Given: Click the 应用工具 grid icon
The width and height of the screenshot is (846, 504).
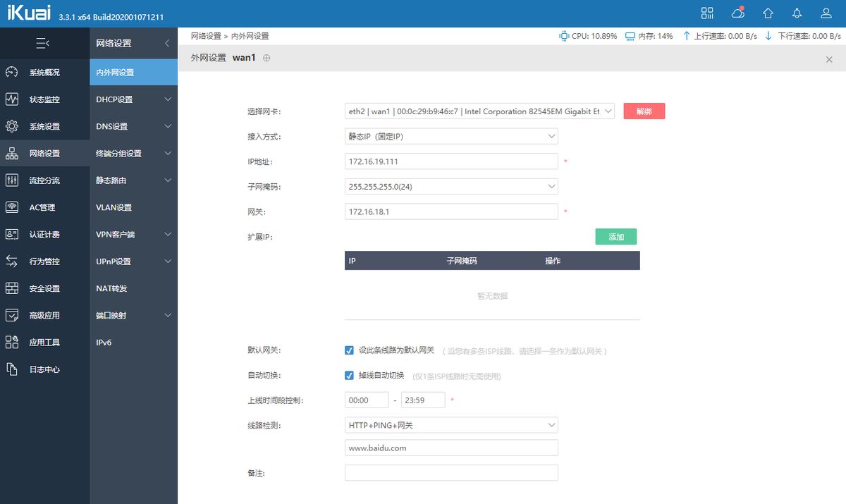Looking at the screenshot, I should [x=12, y=343].
